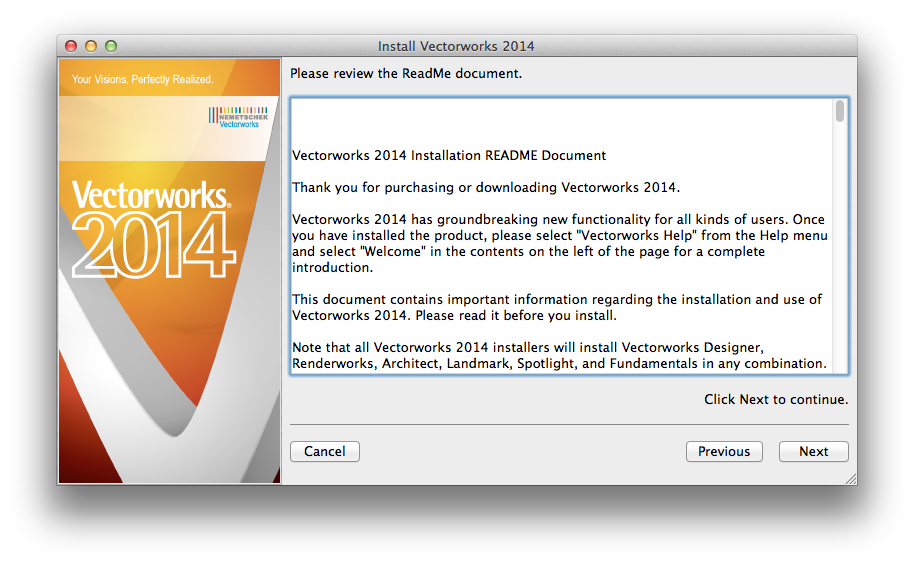Image resolution: width=914 pixels, height=564 pixels.
Task: Click the 'groundbreaking new functionality' paragraph
Action: pos(558,244)
